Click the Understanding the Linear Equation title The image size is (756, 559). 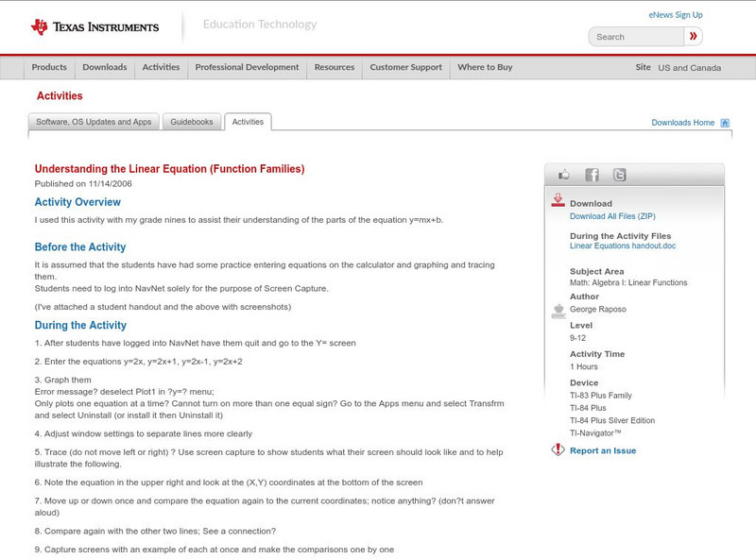(x=170, y=169)
